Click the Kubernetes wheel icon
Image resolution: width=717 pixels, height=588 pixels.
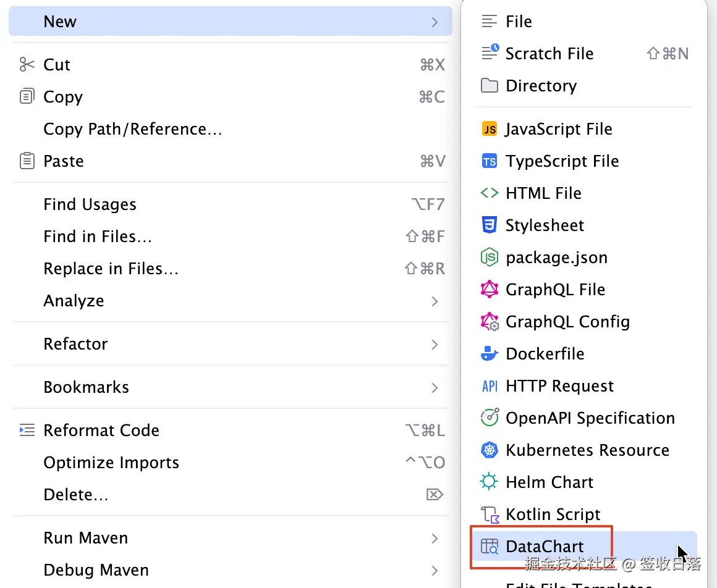pos(490,450)
